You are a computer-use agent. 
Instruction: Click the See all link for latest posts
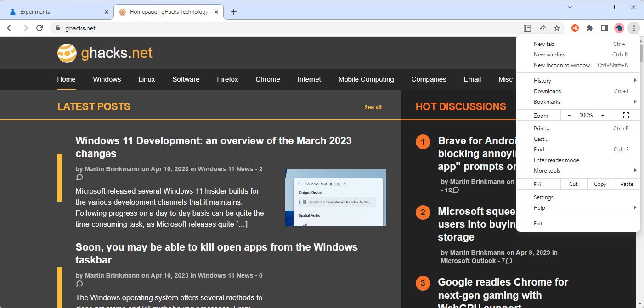373,107
